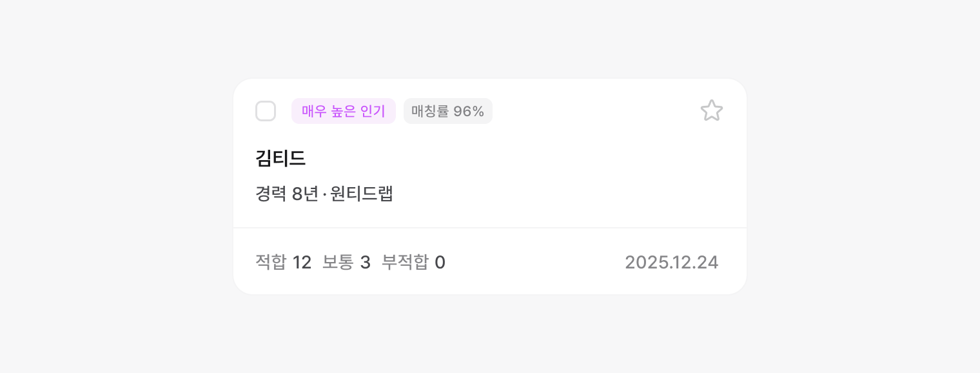Click the dot separator before 원티드랩
980x373 pixels.
coord(324,194)
